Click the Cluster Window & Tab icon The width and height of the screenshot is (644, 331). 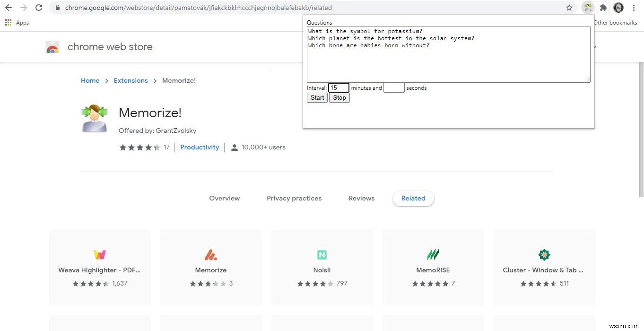(544, 255)
